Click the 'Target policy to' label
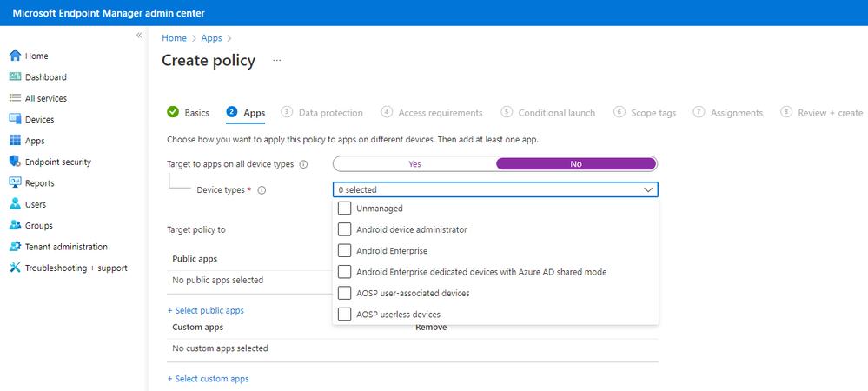Viewport: 868px width, 391px height. pos(196,229)
